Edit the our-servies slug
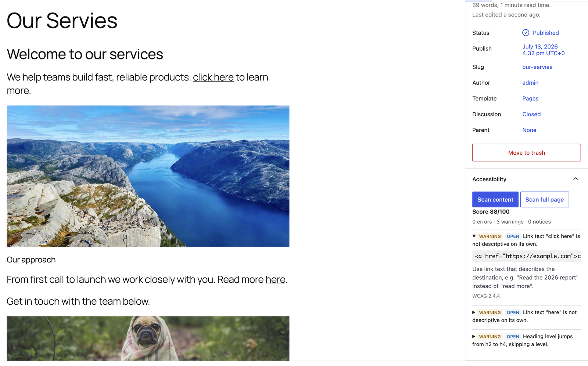588x366 pixels. point(537,67)
